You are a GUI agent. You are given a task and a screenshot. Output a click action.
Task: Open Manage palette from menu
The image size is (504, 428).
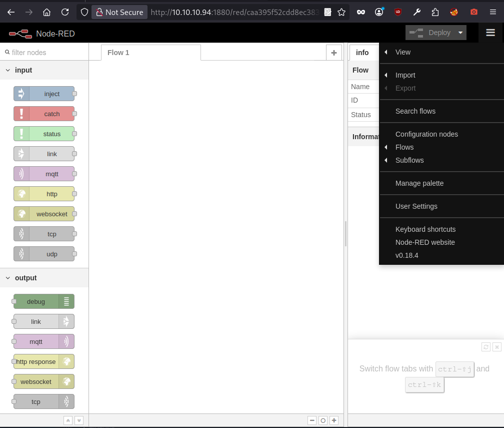point(419,183)
